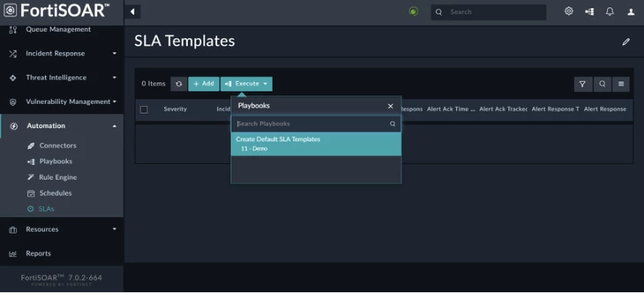Click the Playbooks sidebar icon
644x293 pixels.
[31, 162]
